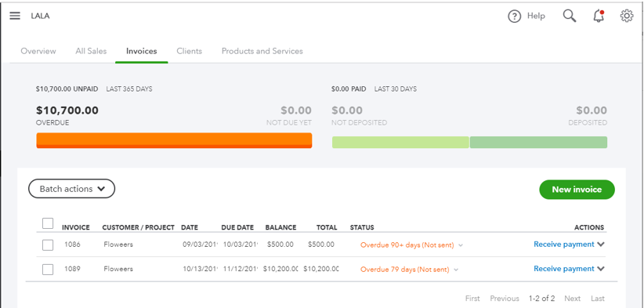Screen dimensions: 644x308
Task: Open the settings gear icon
Action: 626,16
